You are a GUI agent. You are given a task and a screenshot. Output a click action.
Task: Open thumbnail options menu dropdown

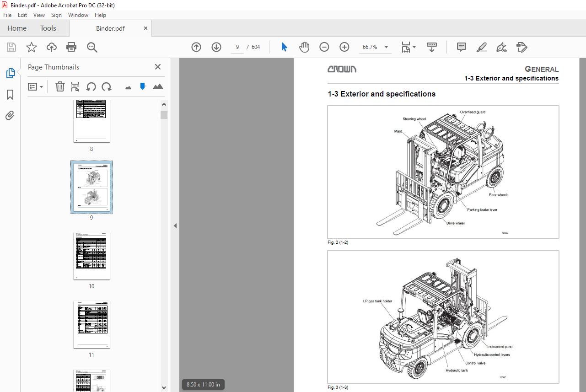point(36,86)
